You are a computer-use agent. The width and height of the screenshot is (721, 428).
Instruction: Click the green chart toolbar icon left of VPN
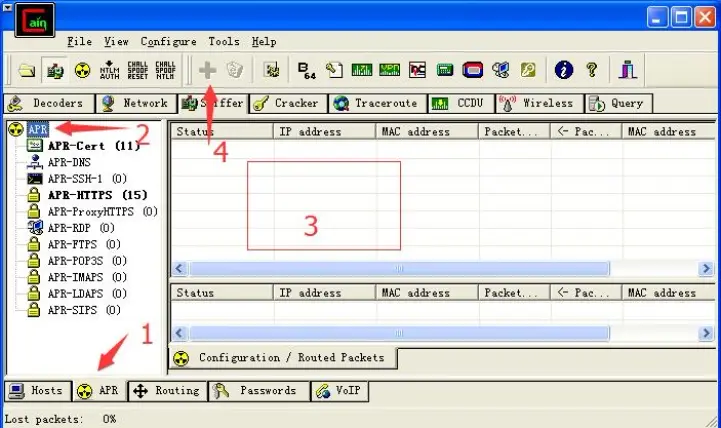(x=362, y=70)
